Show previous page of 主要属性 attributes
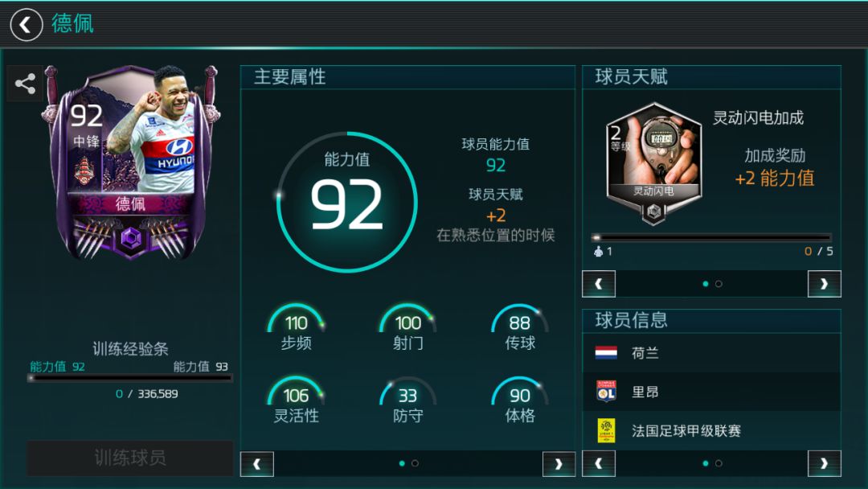 (x=257, y=464)
